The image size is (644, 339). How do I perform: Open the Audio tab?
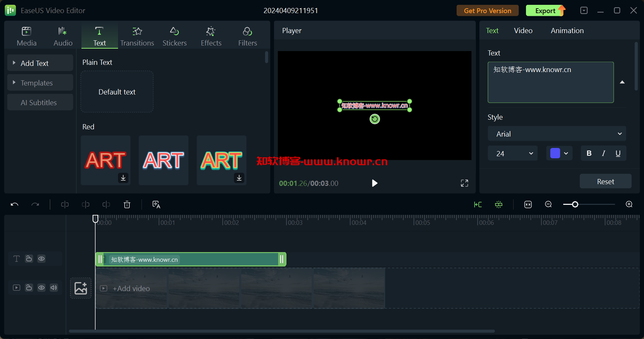coord(63,36)
